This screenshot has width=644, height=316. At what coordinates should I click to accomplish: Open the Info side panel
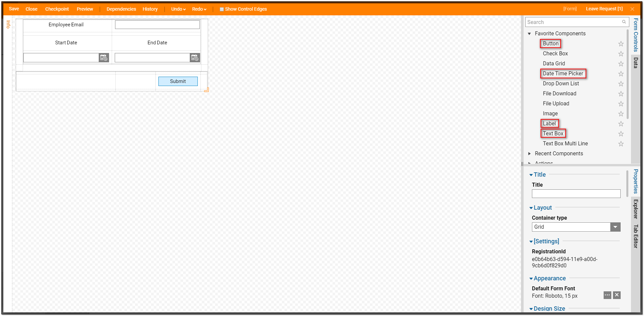(8, 24)
